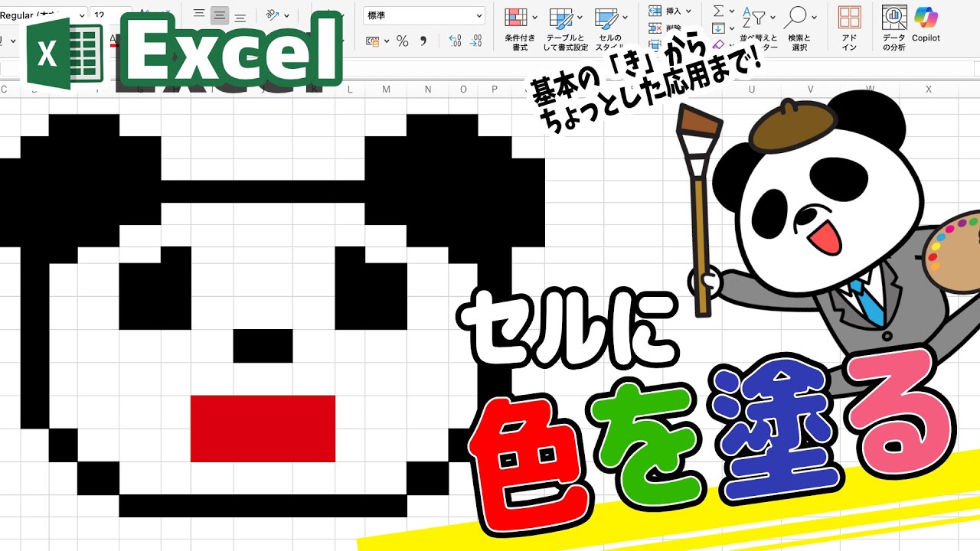
Task: Expand the 検索と選択 dropdown arrow
Action: 814,17
